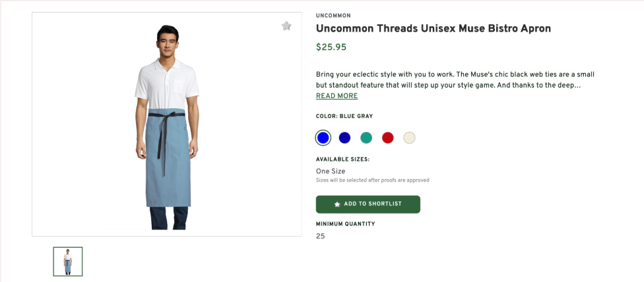The width and height of the screenshot is (644, 282).
Task: Click the large apron product photo
Action: [167, 125]
